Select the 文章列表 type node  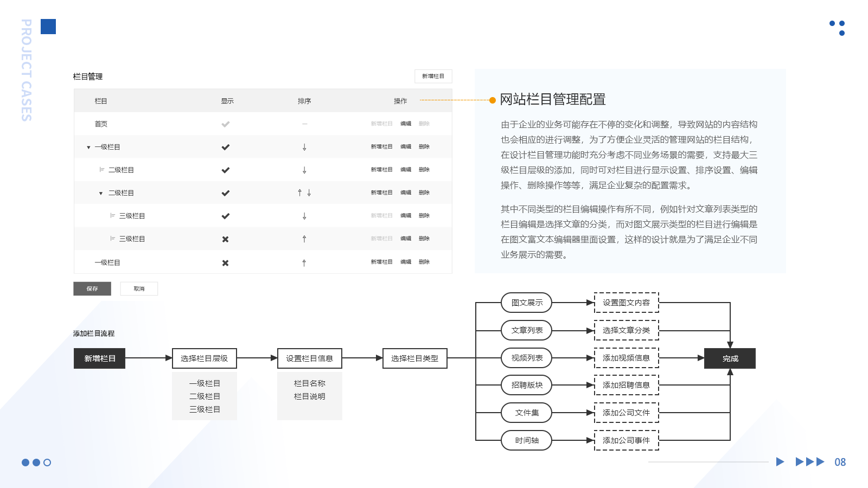point(527,330)
